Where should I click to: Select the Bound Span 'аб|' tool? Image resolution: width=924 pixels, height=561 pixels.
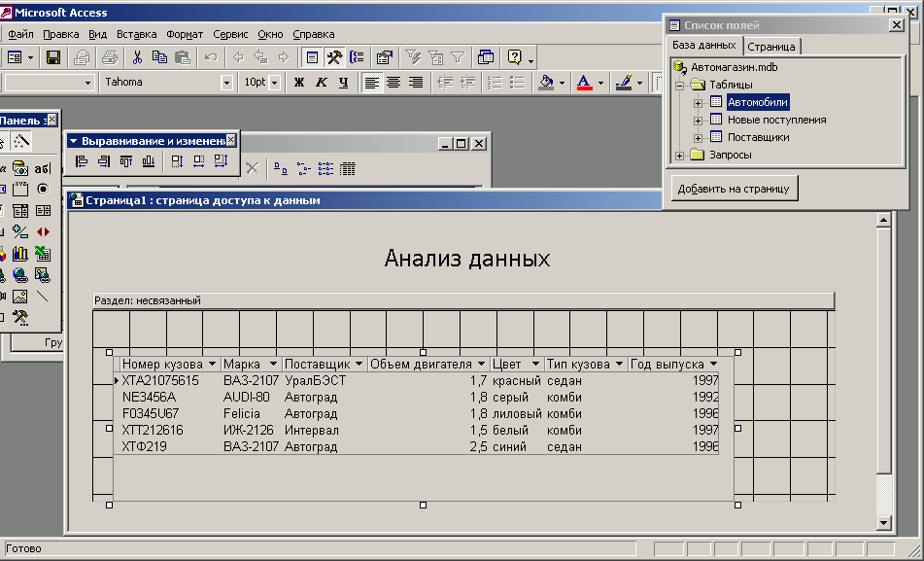(x=43, y=169)
